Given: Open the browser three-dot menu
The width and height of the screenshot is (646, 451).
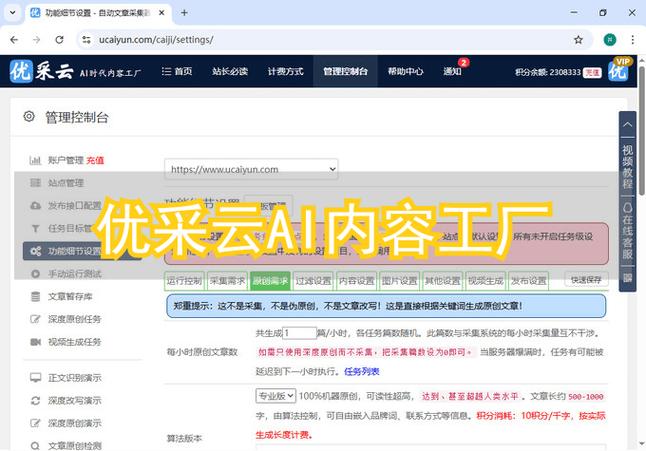Looking at the screenshot, I should pyautogui.click(x=632, y=40).
